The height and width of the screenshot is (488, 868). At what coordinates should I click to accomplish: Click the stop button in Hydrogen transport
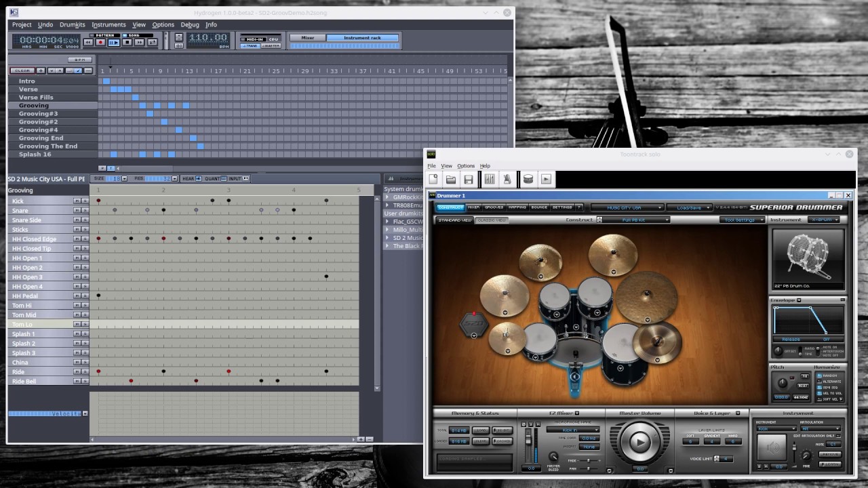(127, 42)
